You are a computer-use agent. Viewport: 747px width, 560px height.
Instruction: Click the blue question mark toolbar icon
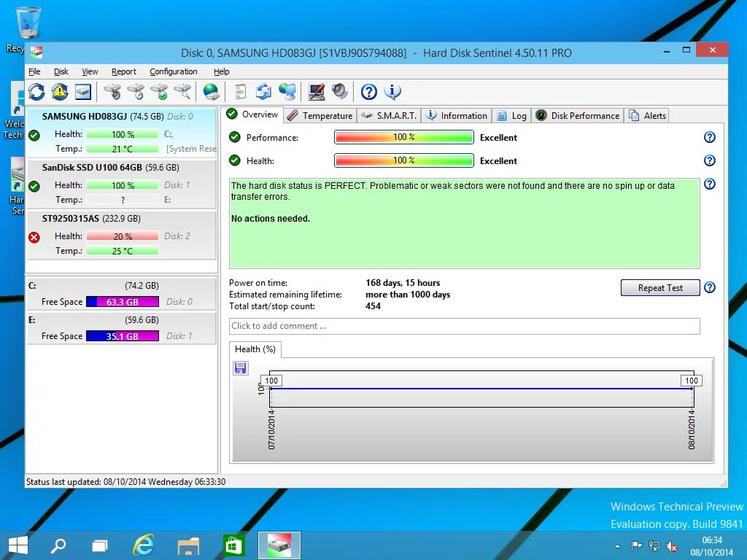[368, 91]
